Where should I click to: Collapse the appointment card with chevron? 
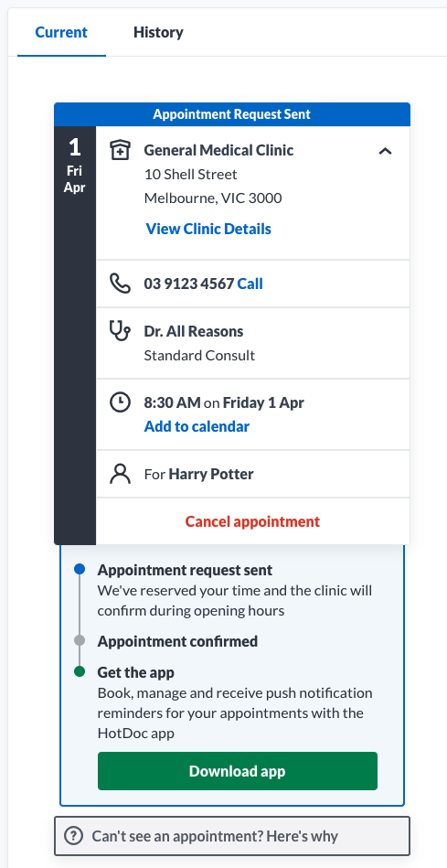pyautogui.click(x=385, y=151)
